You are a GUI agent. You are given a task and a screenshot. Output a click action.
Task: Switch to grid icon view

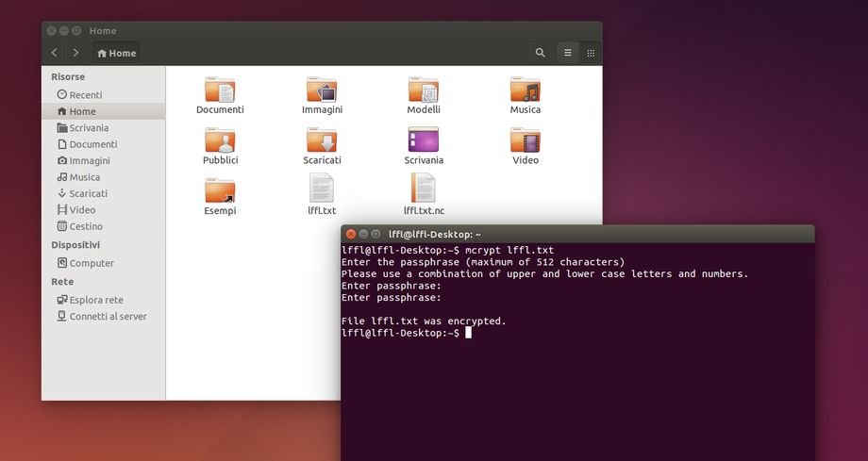591,53
